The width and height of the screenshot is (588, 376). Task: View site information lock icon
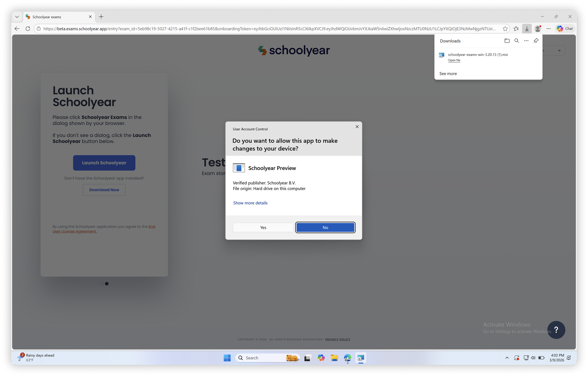tap(39, 29)
